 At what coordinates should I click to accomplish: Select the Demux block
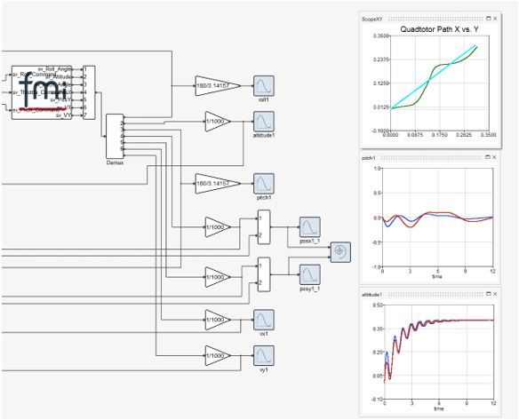pos(115,137)
